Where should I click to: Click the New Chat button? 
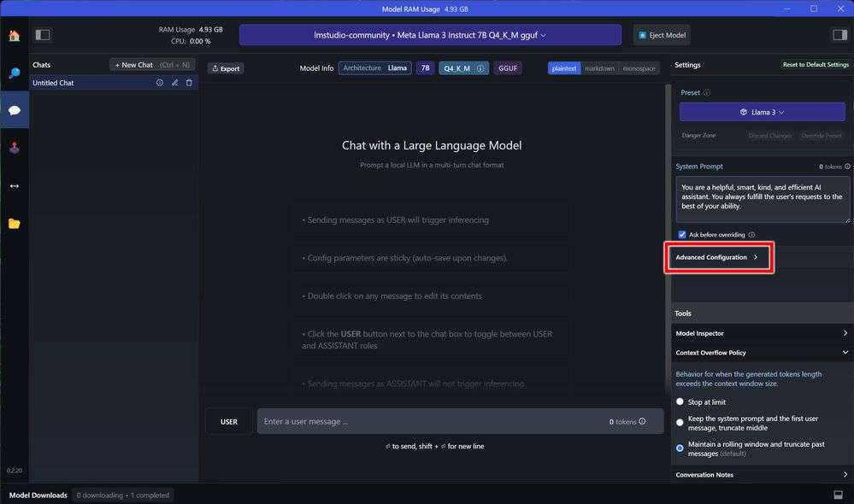(x=152, y=65)
